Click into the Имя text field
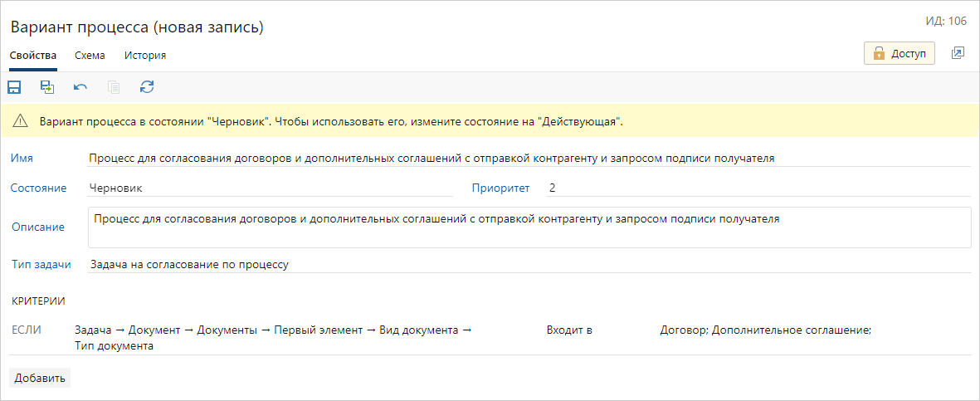980x401 pixels. [529, 158]
